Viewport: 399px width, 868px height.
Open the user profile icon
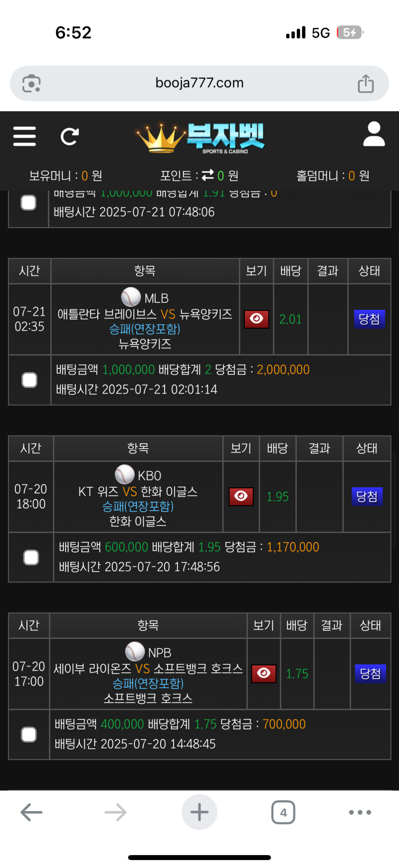(374, 135)
